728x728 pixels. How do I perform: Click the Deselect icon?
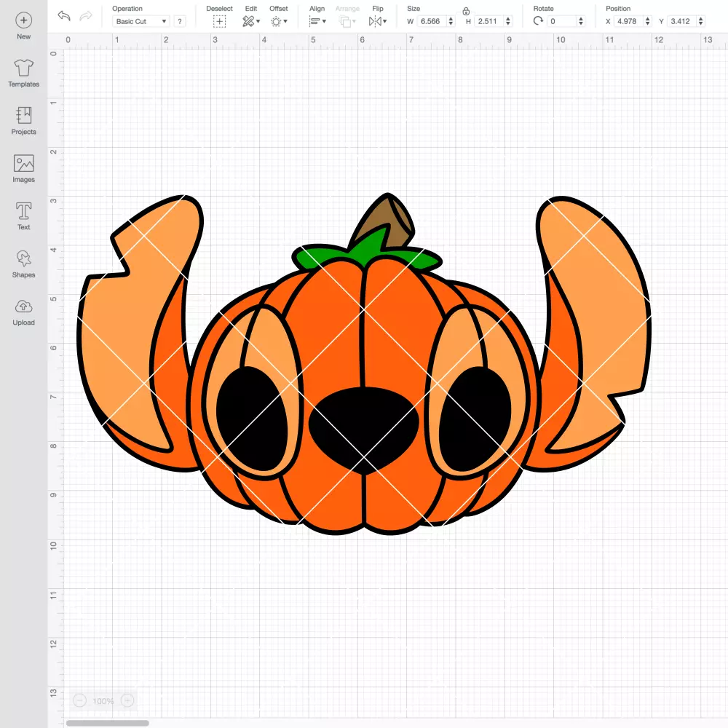click(220, 21)
